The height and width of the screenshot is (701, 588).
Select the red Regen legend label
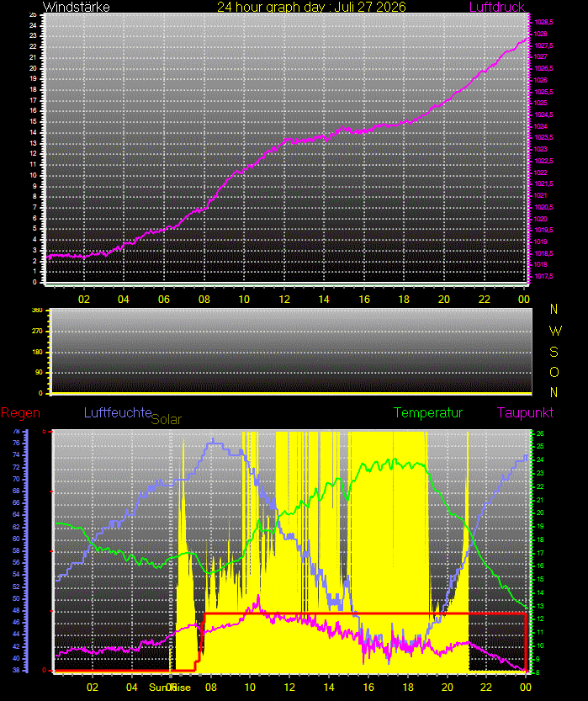(20, 413)
